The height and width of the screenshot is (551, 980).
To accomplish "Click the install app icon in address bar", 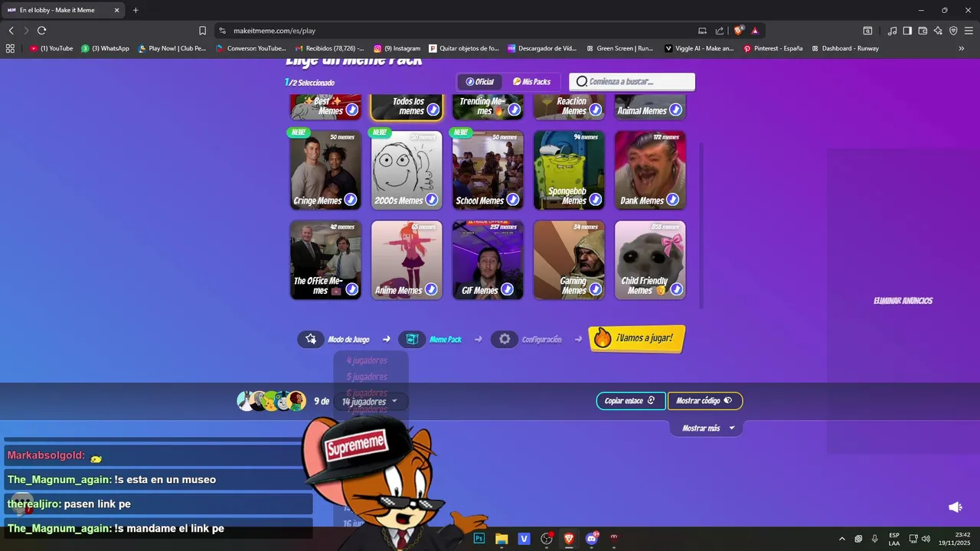I will [x=702, y=31].
